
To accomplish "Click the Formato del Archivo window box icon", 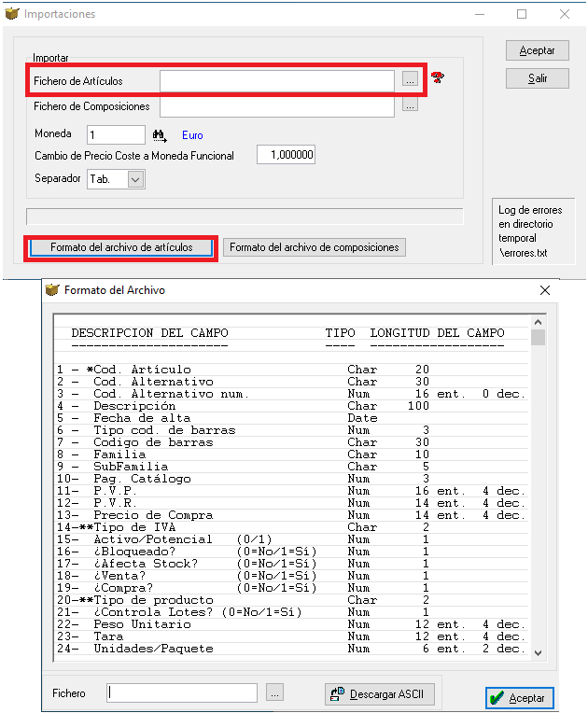I will (52, 289).
